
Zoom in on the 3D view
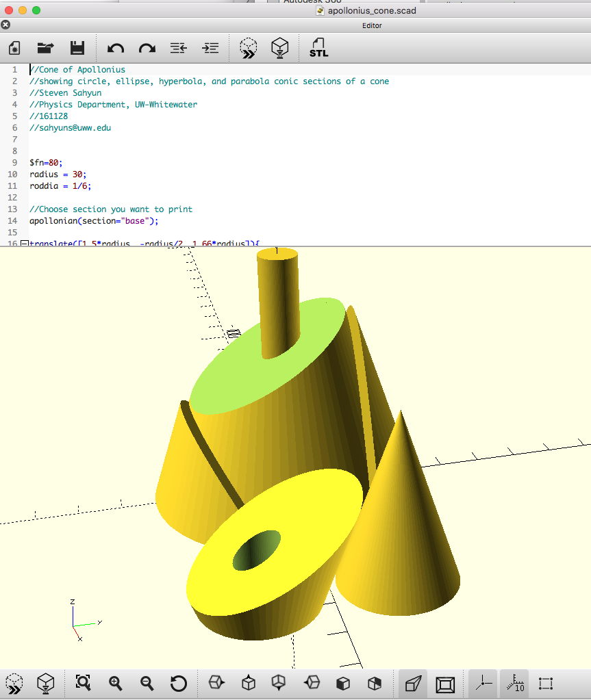(x=115, y=683)
